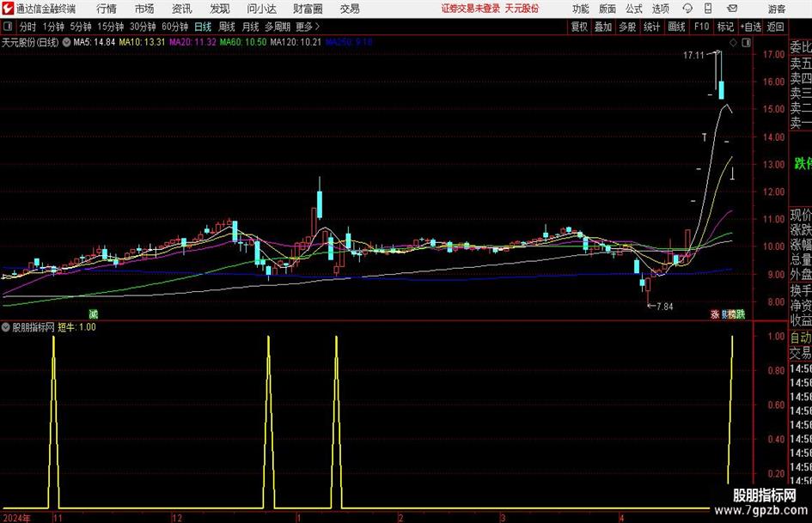812x523 pixels.
Task: Open the mobile phone icon in title bar
Action: point(708,9)
